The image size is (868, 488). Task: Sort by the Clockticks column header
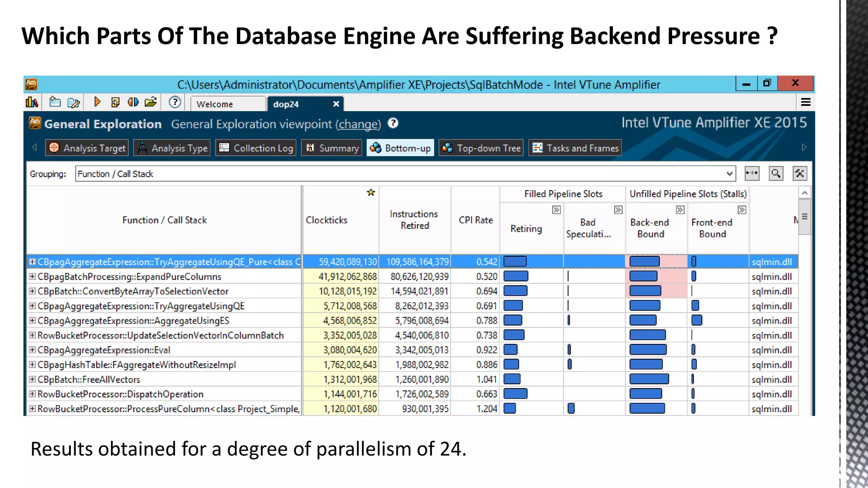341,220
